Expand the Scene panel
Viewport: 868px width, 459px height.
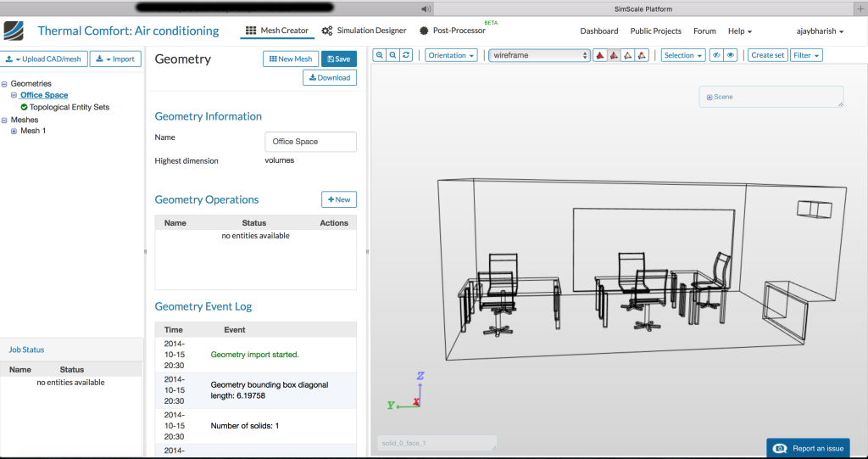coord(709,97)
